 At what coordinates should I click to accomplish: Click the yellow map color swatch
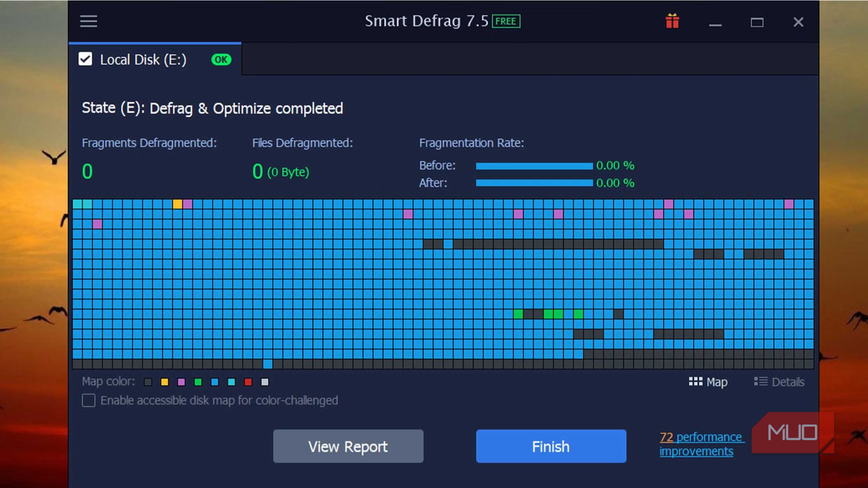[165, 382]
